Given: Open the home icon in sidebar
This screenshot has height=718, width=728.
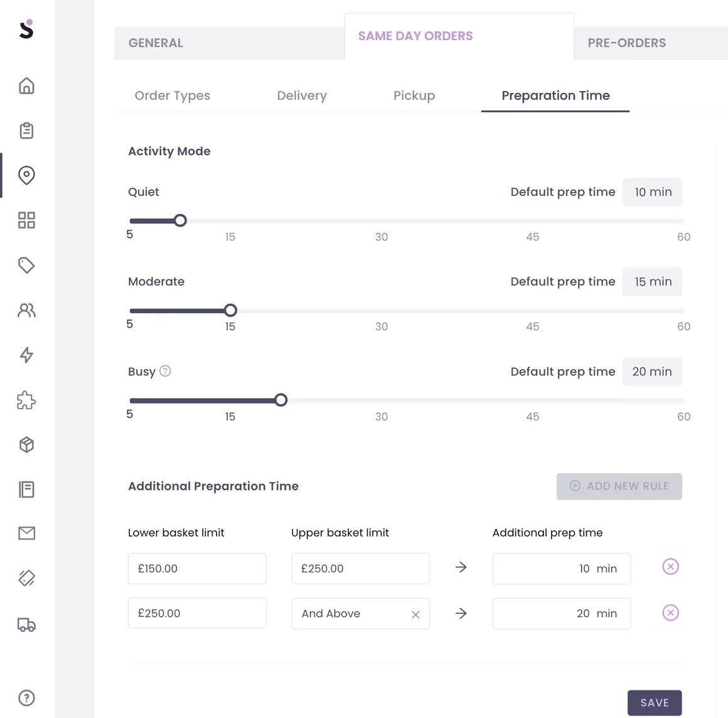Looking at the screenshot, I should 26,86.
